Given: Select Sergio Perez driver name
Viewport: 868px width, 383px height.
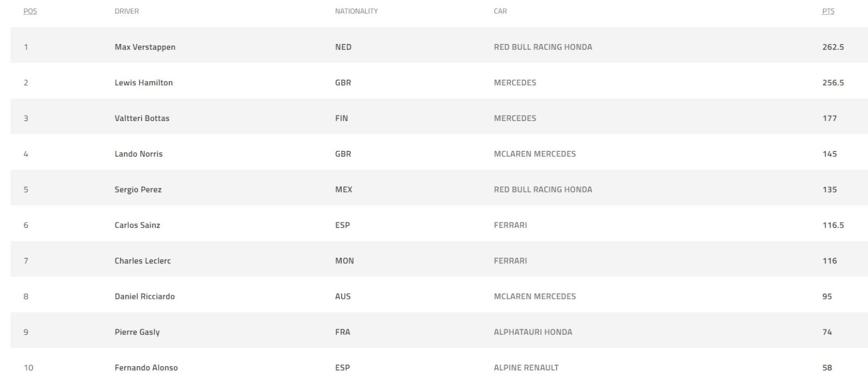Looking at the screenshot, I should click(138, 190).
